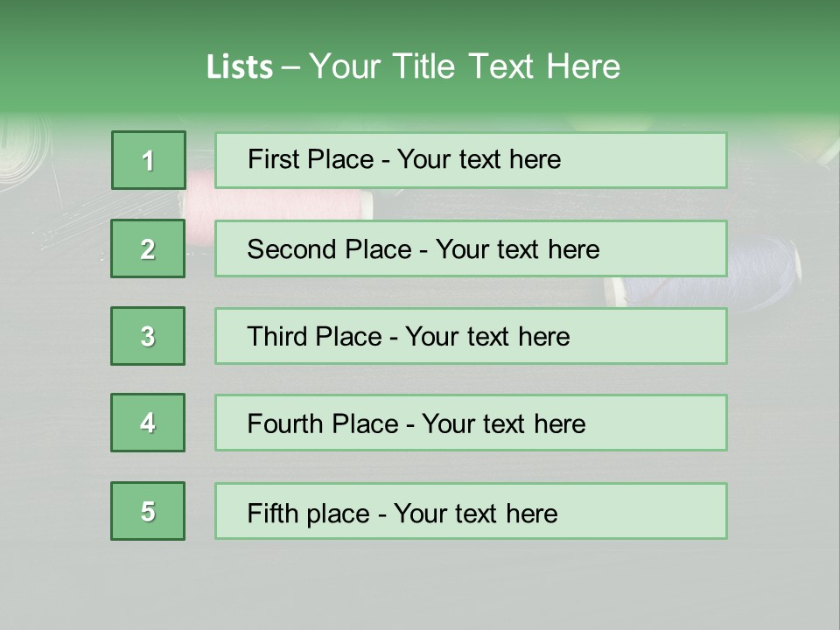
Task: Click the Second Place text bar
Action: [x=471, y=248]
